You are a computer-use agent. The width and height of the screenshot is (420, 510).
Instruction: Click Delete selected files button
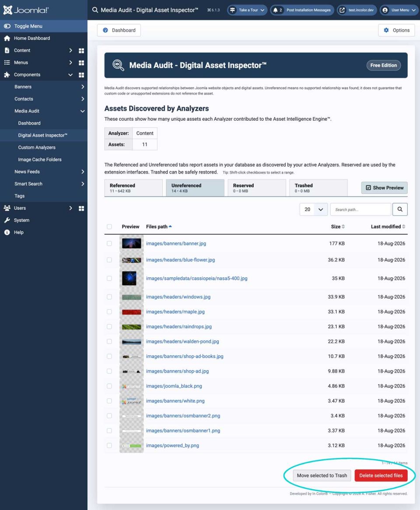381,475
